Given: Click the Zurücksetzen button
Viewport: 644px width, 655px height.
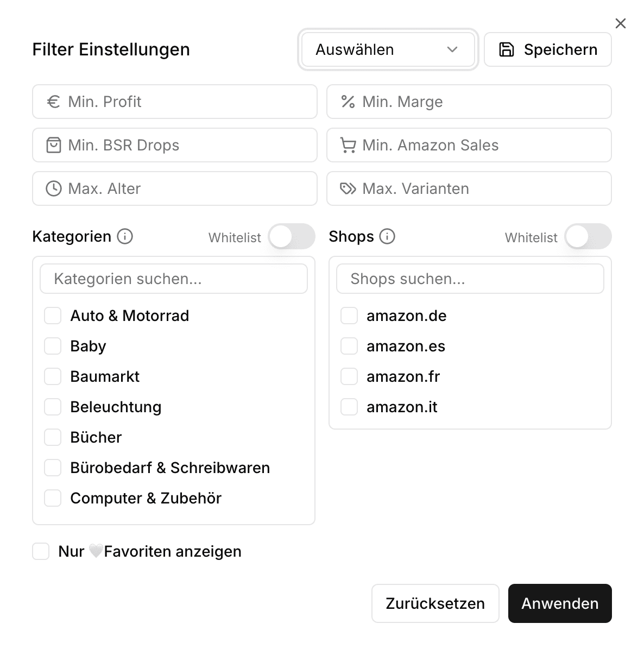Looking at the screenshot, I should click(x=435, y=603).
